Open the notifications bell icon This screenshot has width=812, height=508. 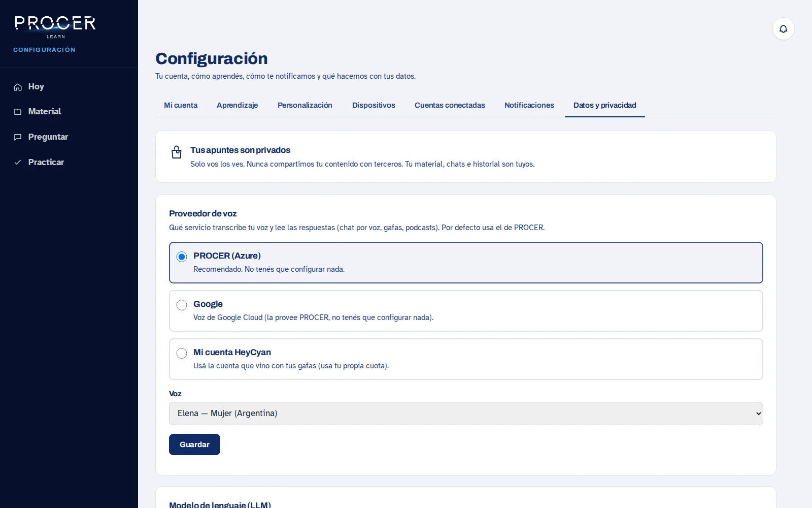[783, 29]
